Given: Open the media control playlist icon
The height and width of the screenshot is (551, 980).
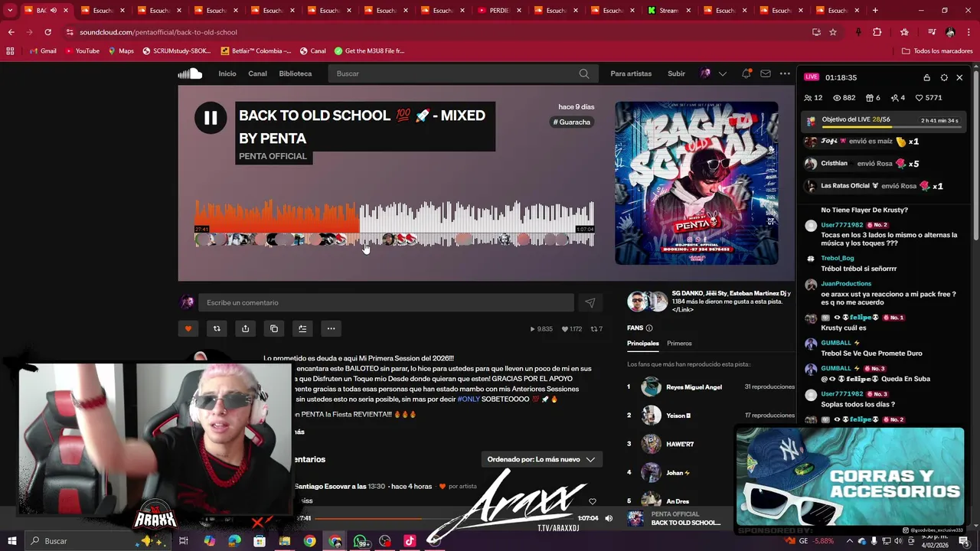Looking at the screenshot, I should point(931,32).
